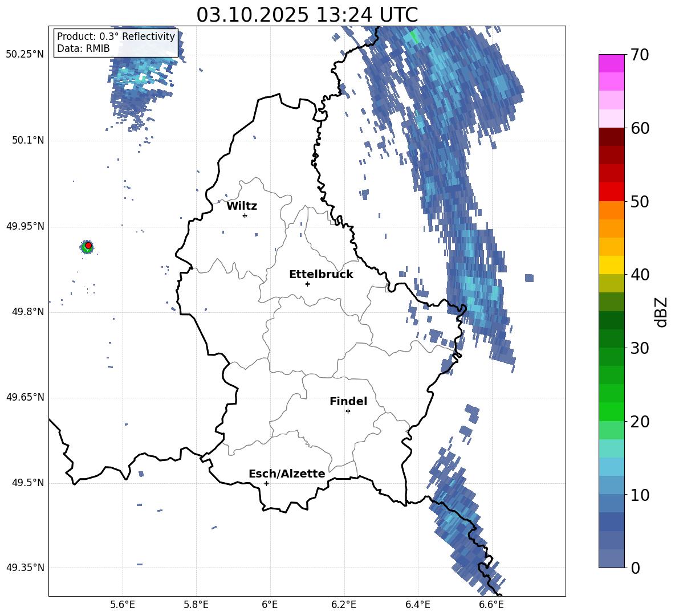Pick the yellow swatch just above 40 dBZ
Screen dimensions: 675x616
coord(611,265)
